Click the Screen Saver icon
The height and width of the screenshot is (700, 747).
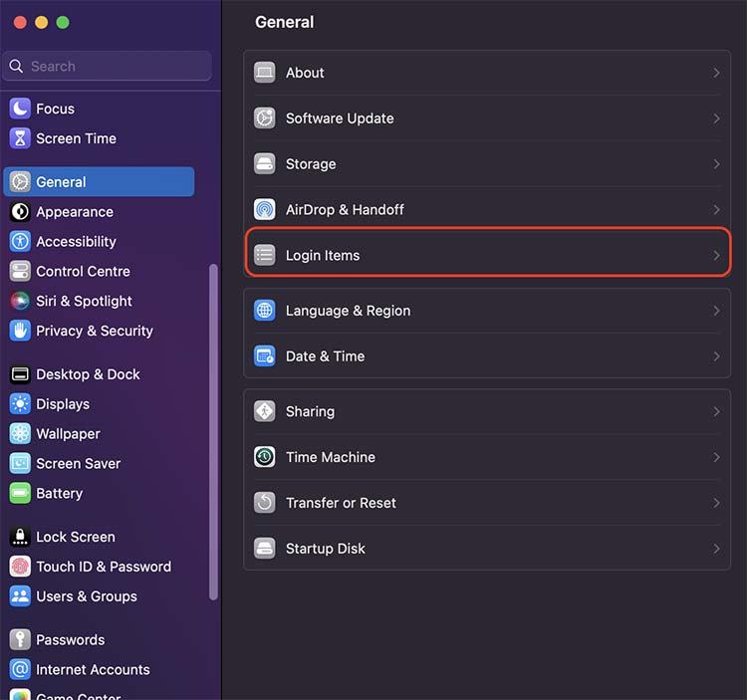[20, 463]
